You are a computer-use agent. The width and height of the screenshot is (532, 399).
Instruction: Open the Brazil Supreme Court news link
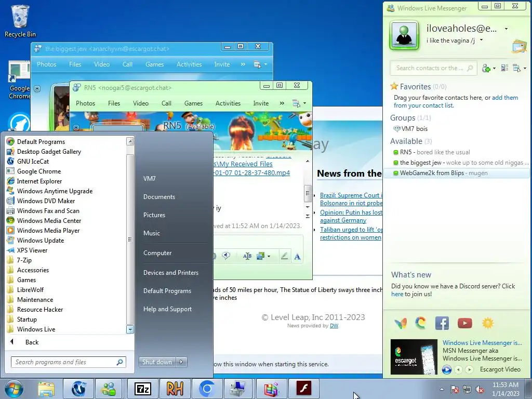point(351,199)
